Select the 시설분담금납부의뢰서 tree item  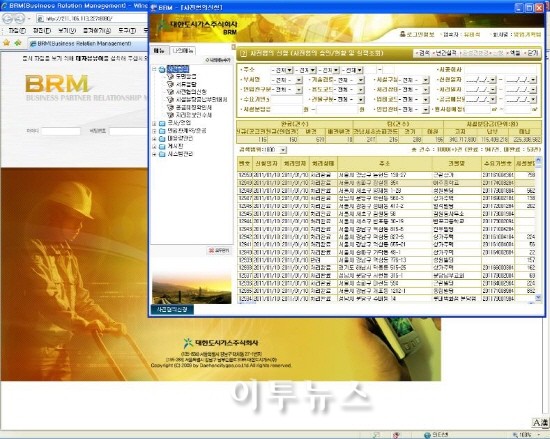pyautogui.click(x=201, y=100)
